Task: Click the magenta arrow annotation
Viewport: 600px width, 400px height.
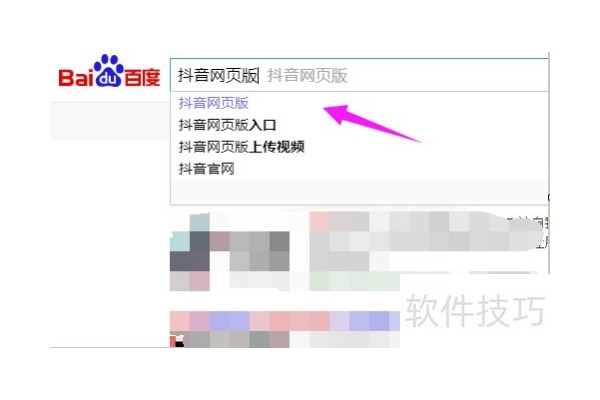Action: coord(372,123)
